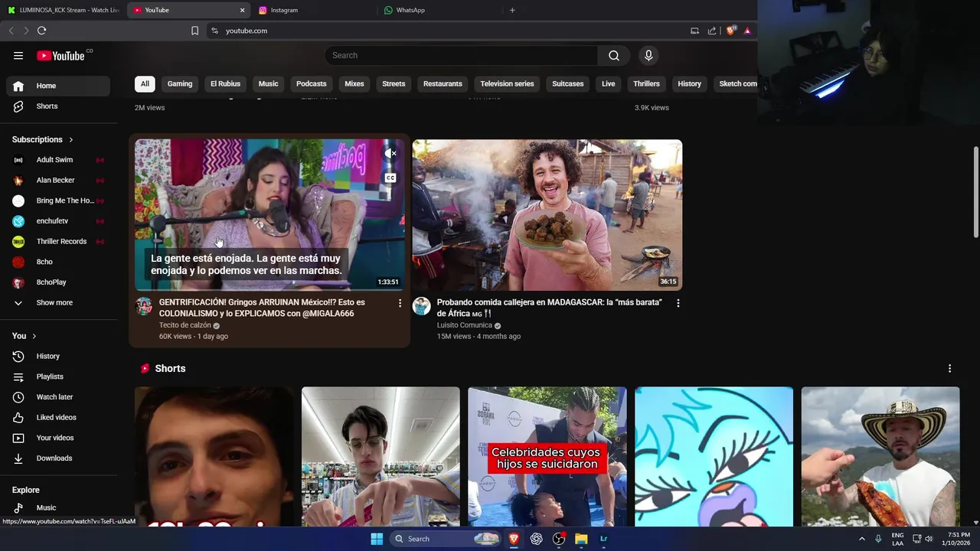Image resolution: width=980 pixels, height=551 pixels.
Task: Open History in the sidebar
Action: 58,356
